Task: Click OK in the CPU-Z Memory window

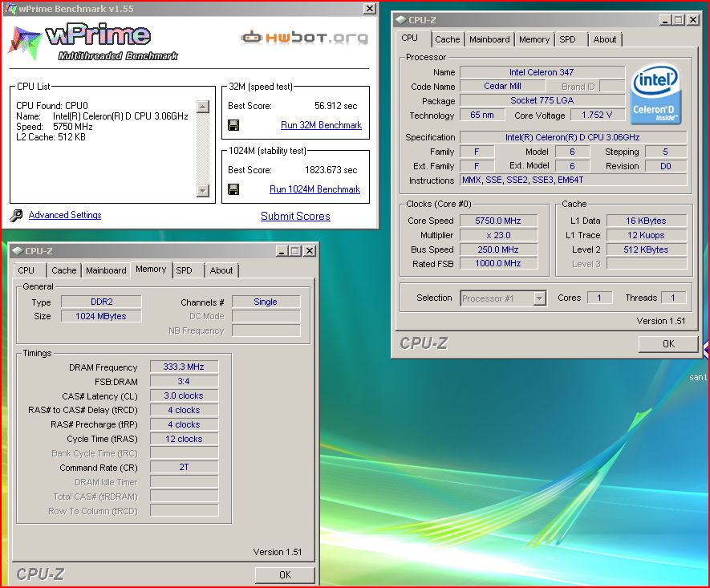Action: click(x=285, y=575)
